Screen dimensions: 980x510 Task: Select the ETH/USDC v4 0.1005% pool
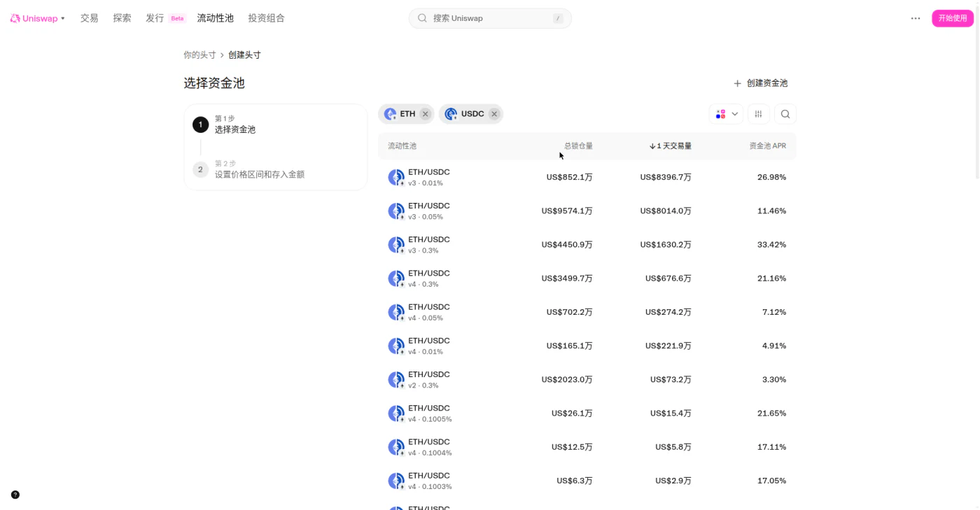[587, 413]
